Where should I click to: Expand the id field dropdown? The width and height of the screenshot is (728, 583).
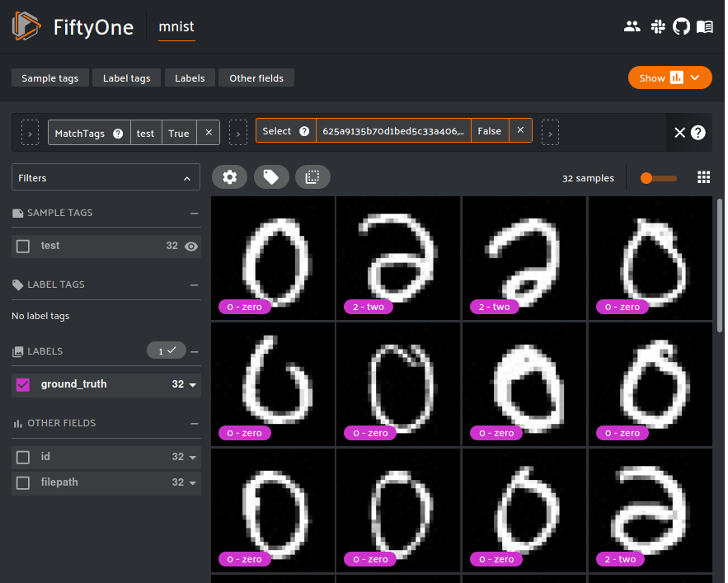[193, 457]
